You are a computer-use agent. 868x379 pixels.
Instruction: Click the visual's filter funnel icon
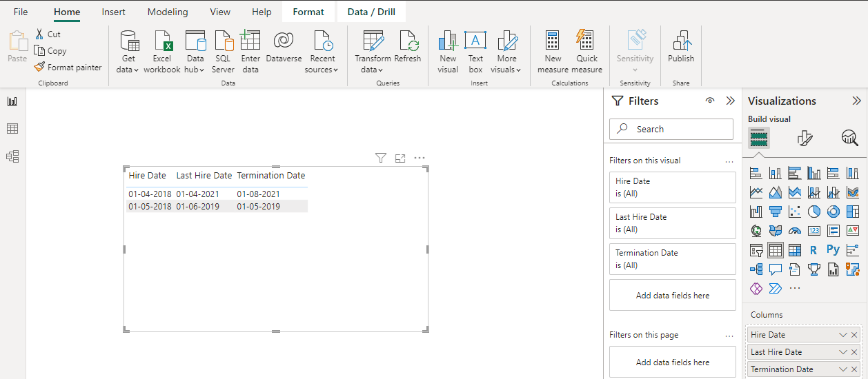[x=381, y=158]
